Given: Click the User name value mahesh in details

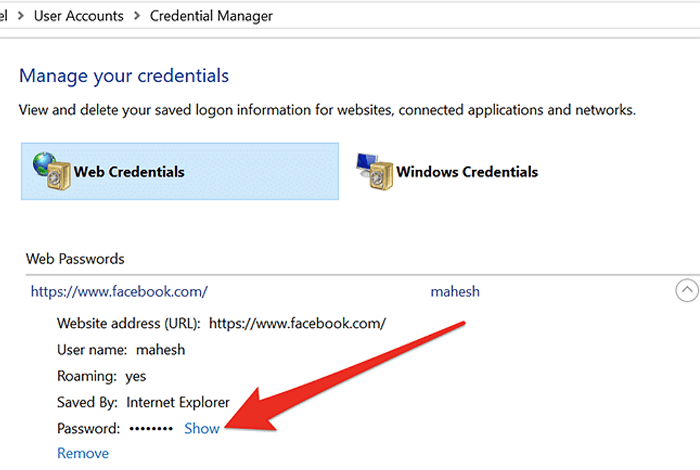Looking at the screenshot, I should [163, 350].
